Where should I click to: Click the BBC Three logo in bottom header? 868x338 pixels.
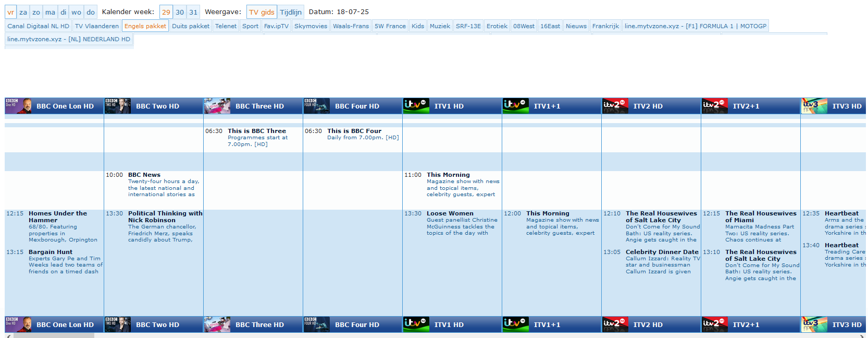[217, 324]
